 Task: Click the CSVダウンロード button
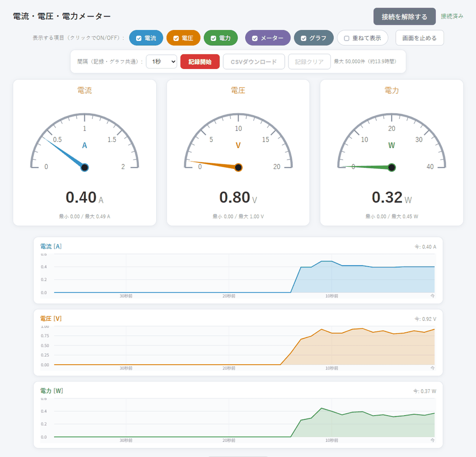pyautogui.click(x=254, y=61)
